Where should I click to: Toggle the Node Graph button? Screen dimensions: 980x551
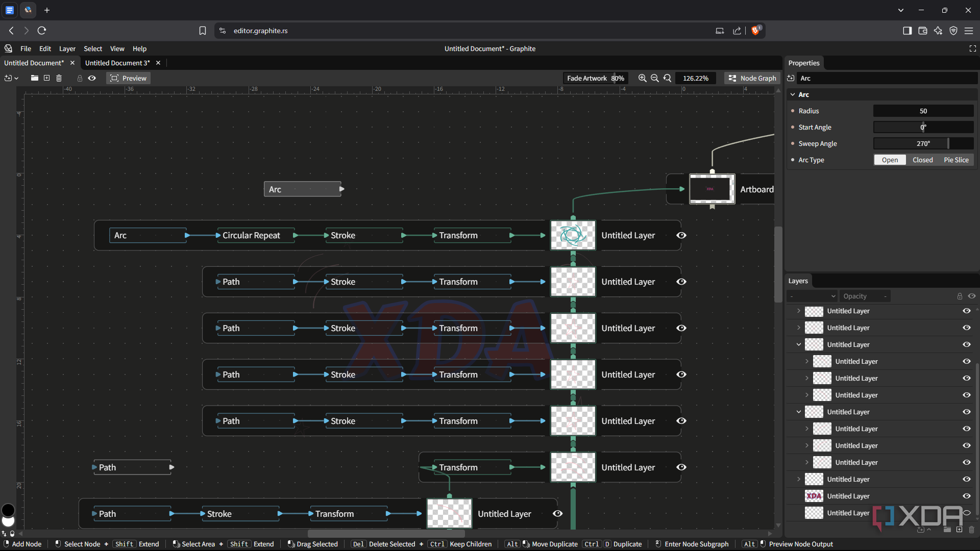pos(752,78)
